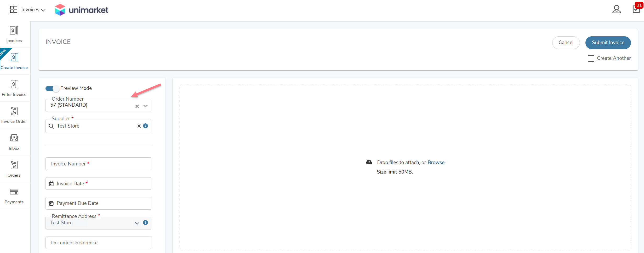Open Invoice Order in sidebar
Image resolution: width=644 pixels, height=253 pixels.
(14, 115)
